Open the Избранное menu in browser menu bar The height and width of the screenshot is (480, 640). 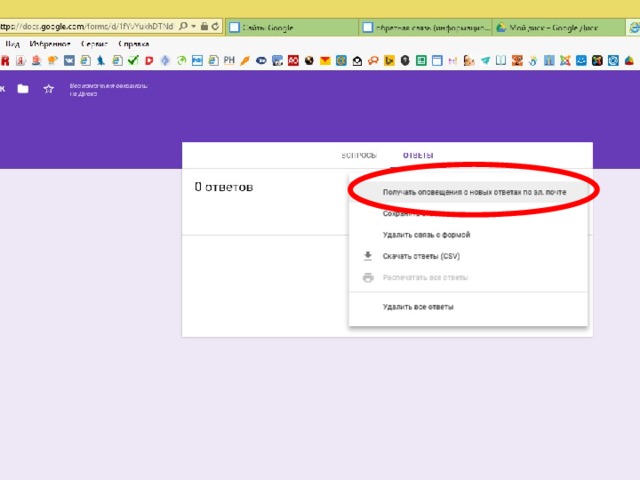pos(50,44)
